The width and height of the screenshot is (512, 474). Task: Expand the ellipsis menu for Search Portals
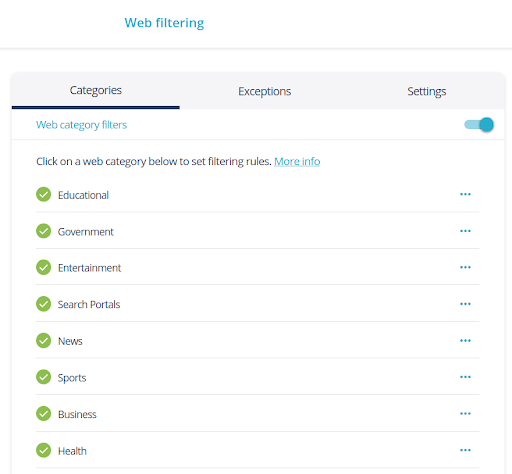click(x=465, y=304)
